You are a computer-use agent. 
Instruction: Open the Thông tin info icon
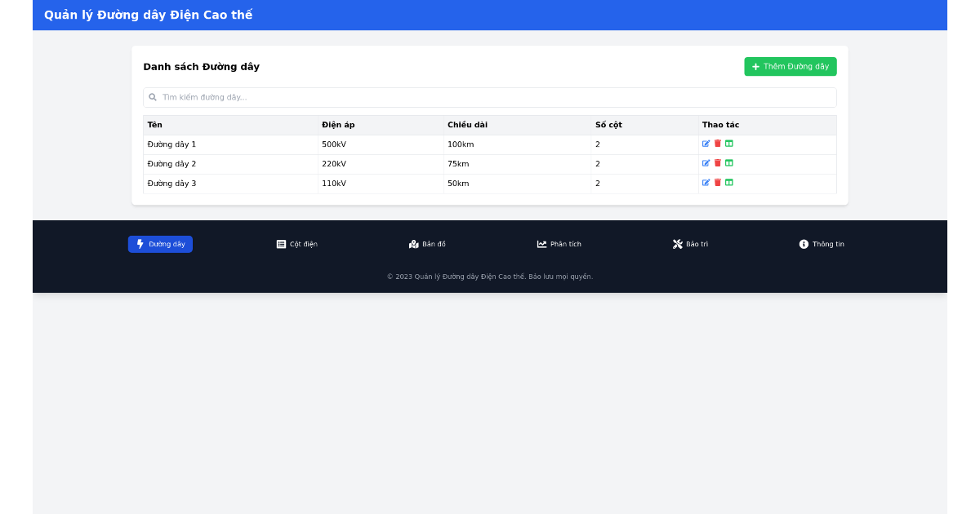[804, 243]
